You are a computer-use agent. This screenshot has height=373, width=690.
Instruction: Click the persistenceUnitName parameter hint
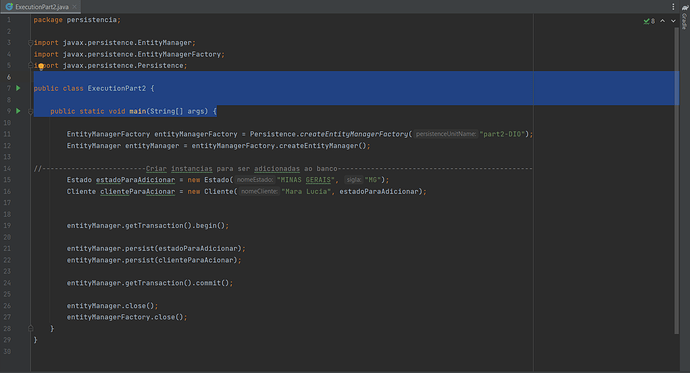coord(445,134)
